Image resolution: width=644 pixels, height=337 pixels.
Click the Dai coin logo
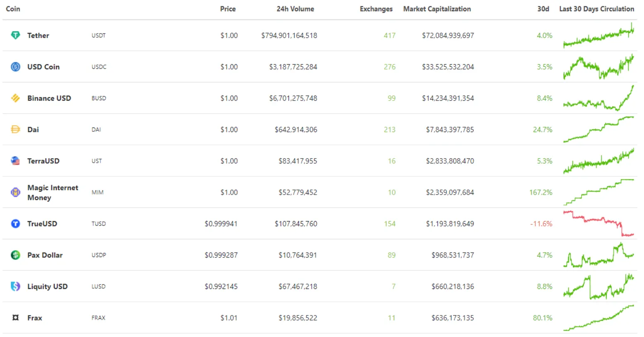tap(15, 129)
